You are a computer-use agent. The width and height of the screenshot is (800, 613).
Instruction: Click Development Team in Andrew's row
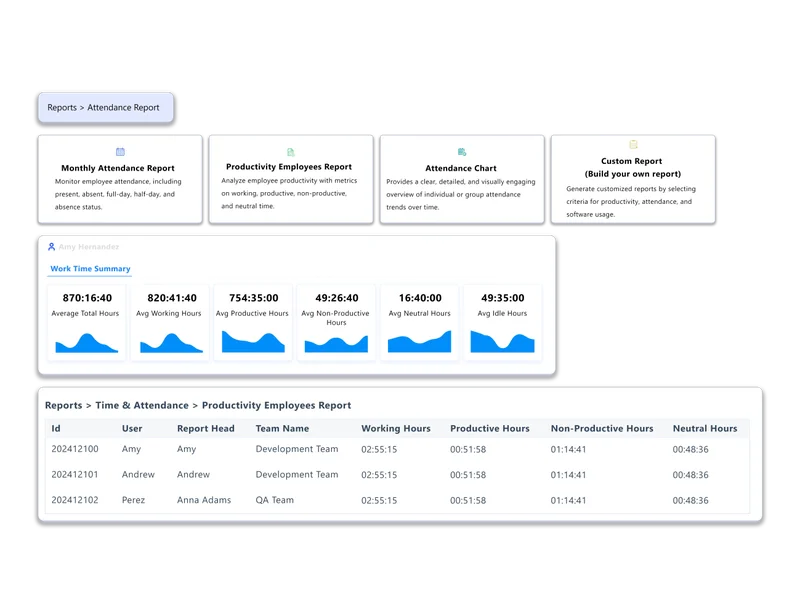(297, 474)
